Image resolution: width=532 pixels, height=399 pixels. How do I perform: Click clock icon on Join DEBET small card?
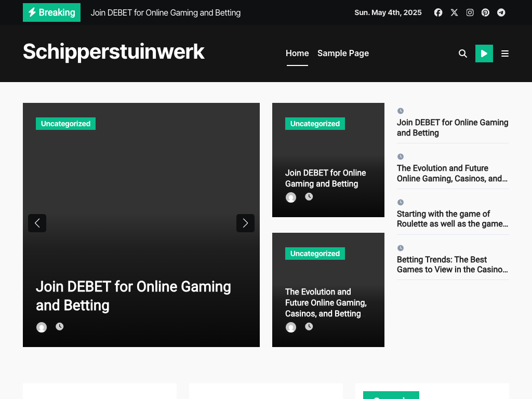coord(309,196)
